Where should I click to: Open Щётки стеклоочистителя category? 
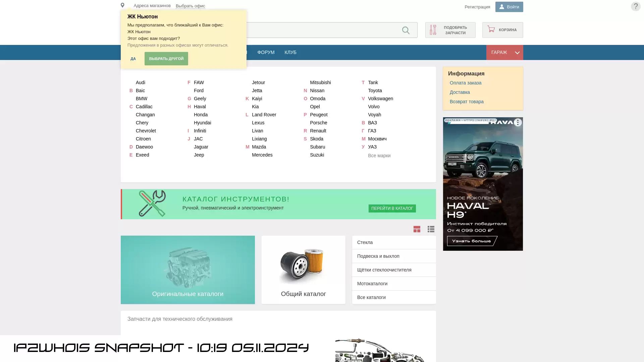394,270
